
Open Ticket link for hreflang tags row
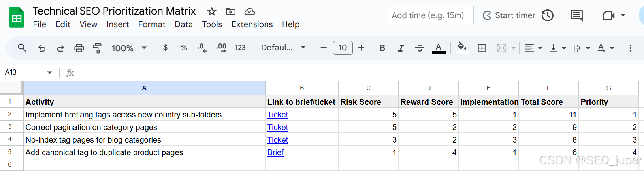(278, 115)
